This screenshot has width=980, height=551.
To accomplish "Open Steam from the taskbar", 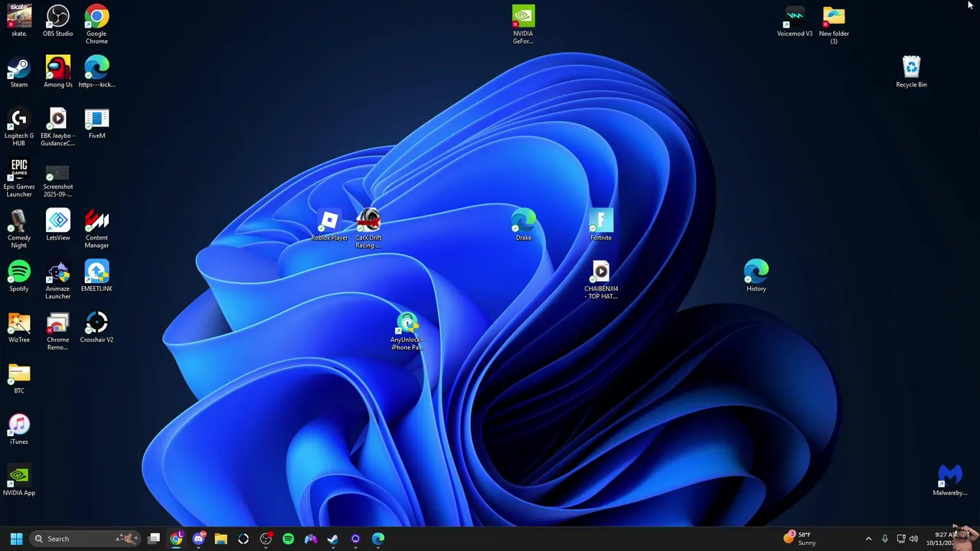I will [333, 539].
